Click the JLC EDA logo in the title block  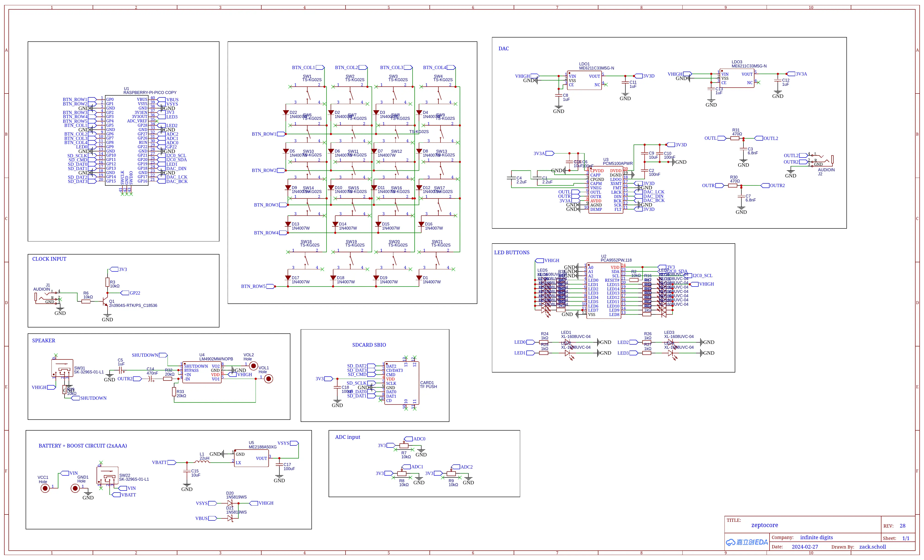tap(747, 542)
